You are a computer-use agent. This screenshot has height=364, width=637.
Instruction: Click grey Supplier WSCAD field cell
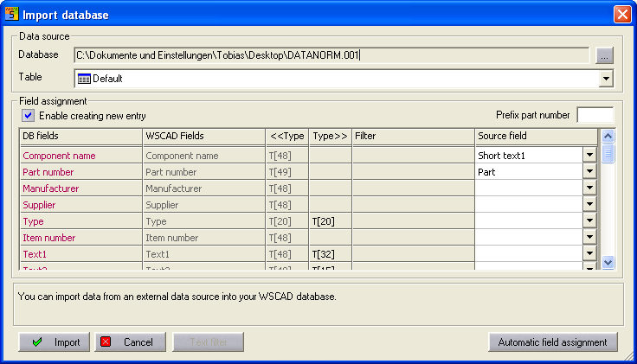tap(204, 205)
